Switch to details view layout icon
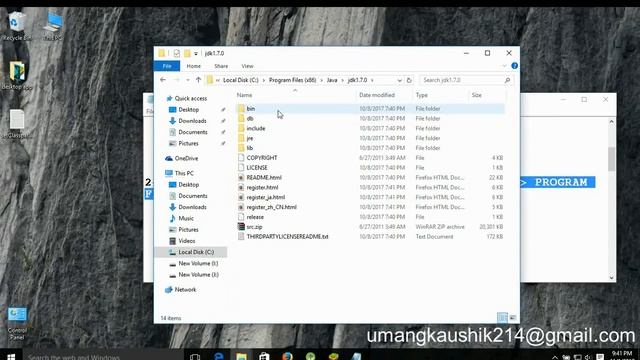Screen dimensions: 640x360 [502, 318]
